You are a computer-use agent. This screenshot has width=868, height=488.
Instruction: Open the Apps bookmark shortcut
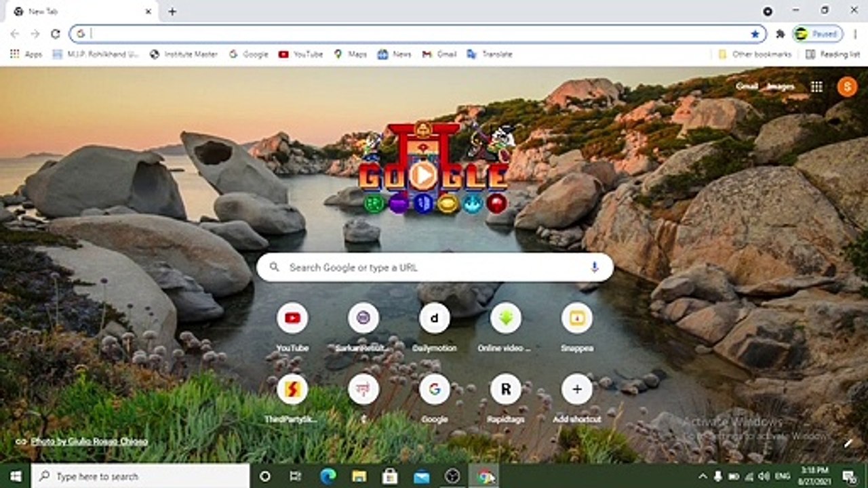pos(26,54)
